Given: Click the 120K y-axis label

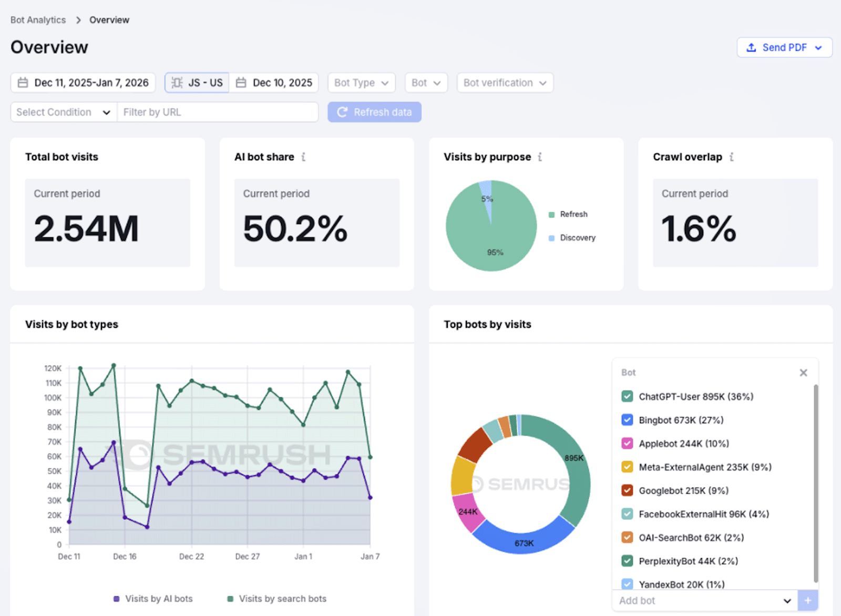Looking at the screenshot, I should 53,368.
